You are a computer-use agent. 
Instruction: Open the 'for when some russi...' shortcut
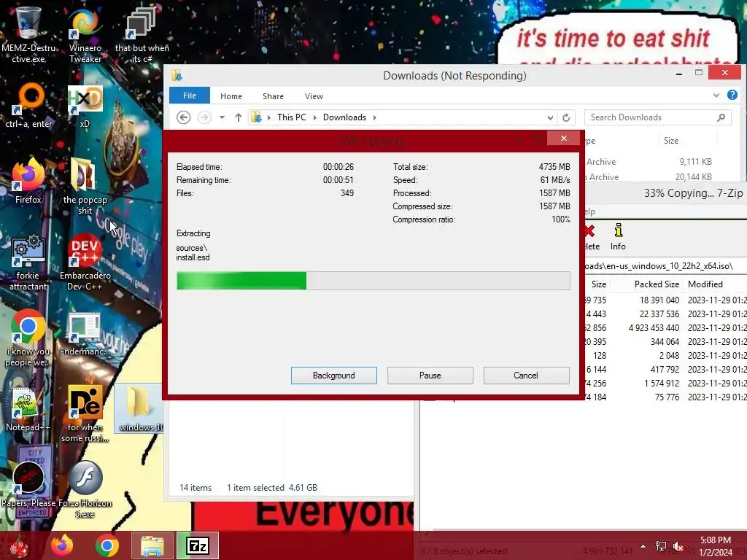pyautogui.click(x=85, y=413)
